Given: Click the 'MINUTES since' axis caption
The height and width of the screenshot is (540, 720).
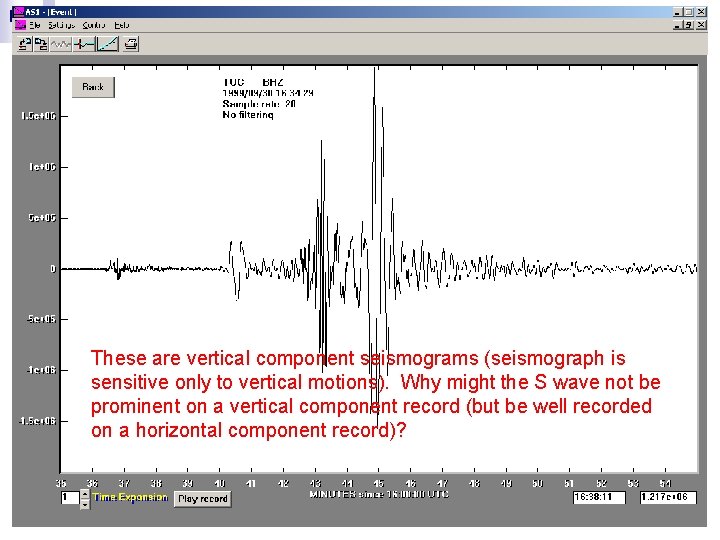Looking at the screenshot, I should (x=379, y=495).
